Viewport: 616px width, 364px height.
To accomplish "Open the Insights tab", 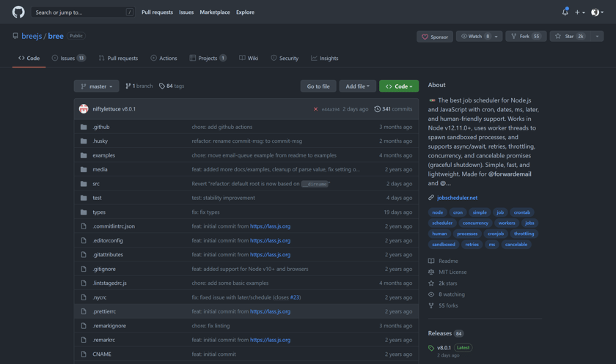I will coord(325,58).
